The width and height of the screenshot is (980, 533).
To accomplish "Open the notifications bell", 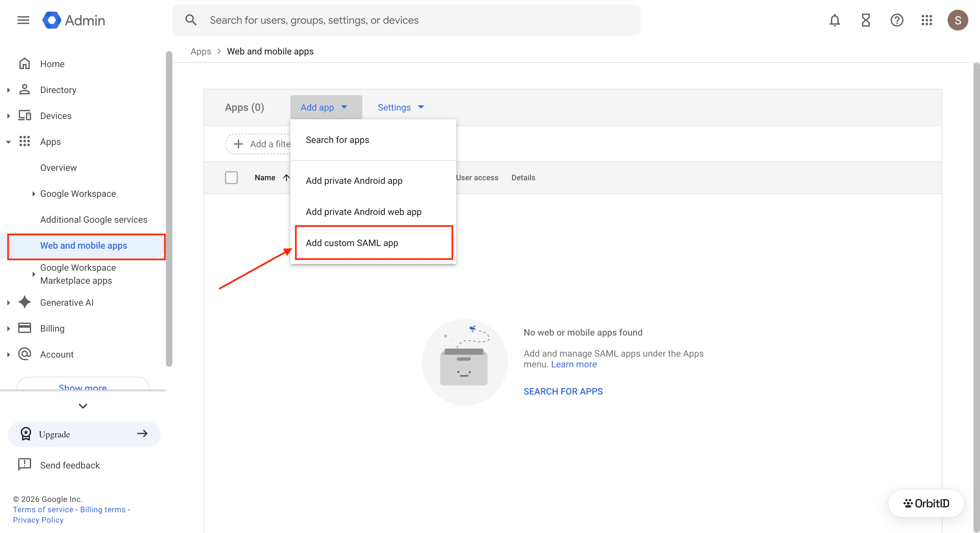I will click(x=835, y=20).
